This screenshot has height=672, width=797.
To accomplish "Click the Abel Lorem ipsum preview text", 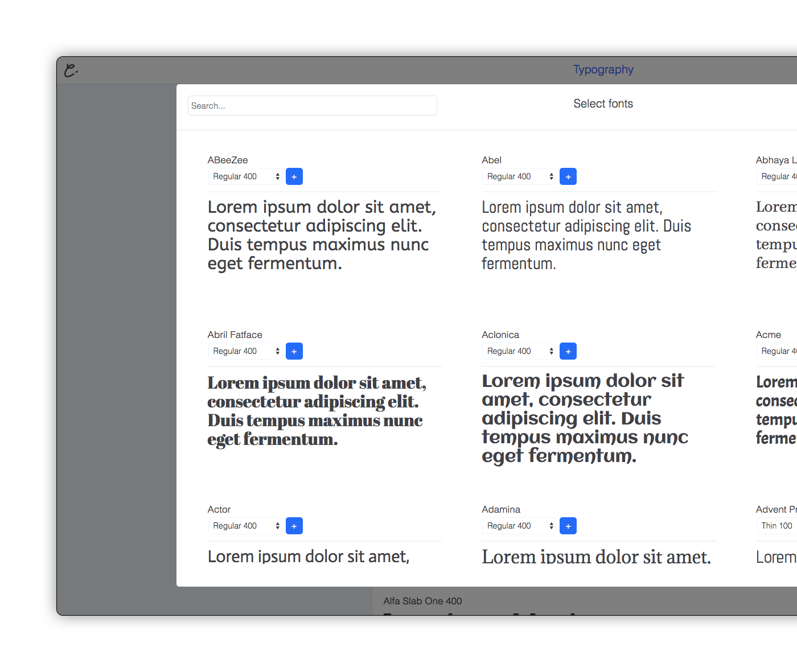I will pos(586,235).
